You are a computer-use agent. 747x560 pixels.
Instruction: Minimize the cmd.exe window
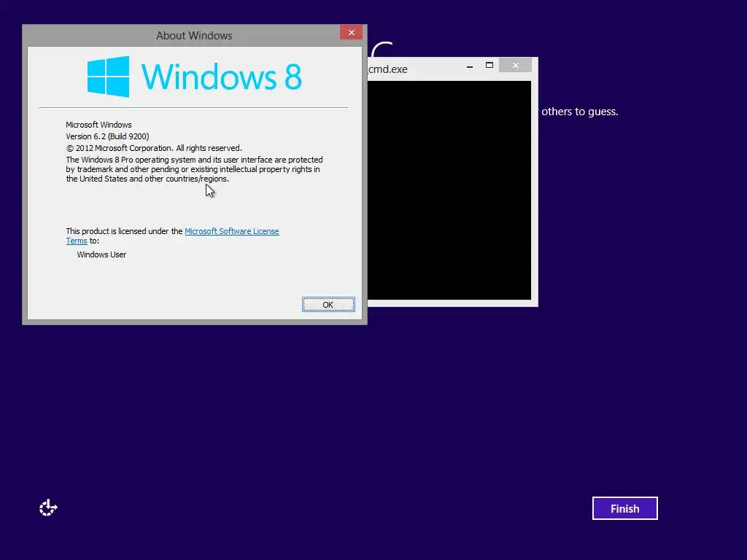[x=470, y=66]
